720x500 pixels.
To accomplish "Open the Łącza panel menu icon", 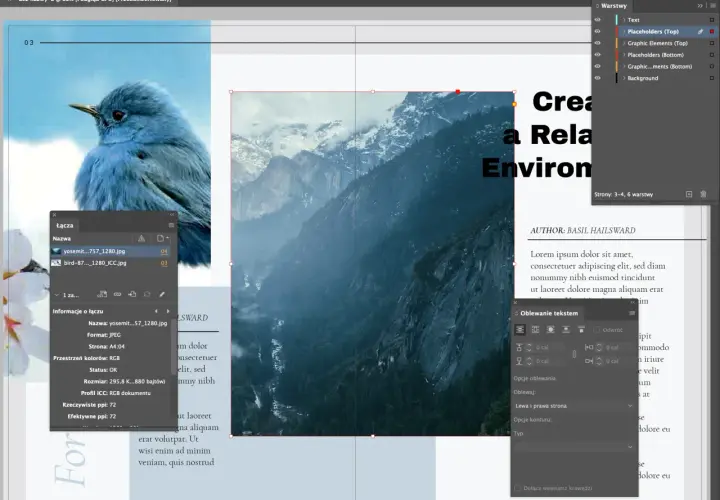I will 171,225.
